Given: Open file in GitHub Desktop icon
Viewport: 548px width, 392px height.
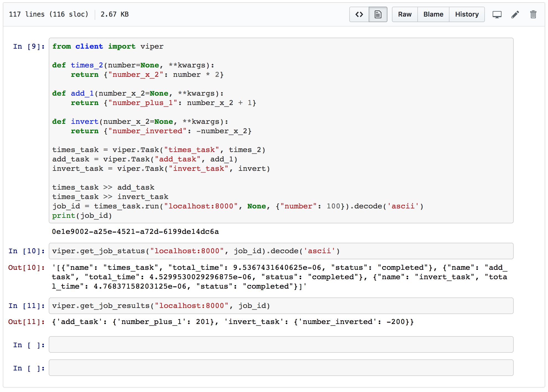Looking at the screenshot, I should (497, 14).
